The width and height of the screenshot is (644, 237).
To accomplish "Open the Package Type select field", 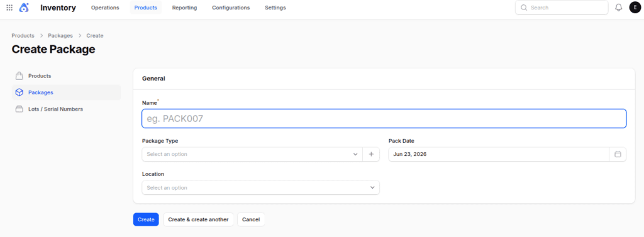I will pyautogui.click(x=252, y=154).
